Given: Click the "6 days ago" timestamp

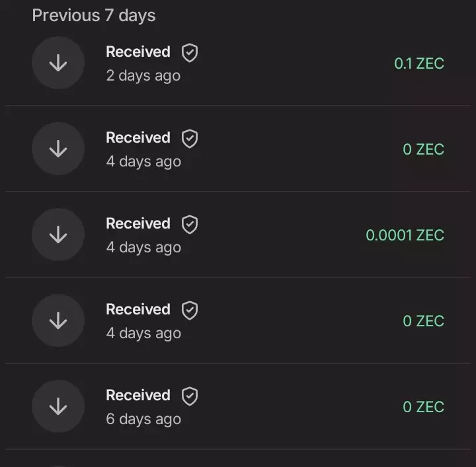Looking at the screenshot, I should [143, 419].
